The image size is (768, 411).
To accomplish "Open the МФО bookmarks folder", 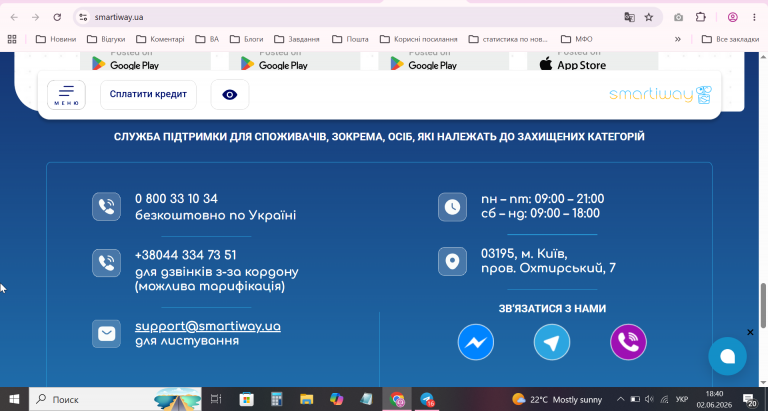I will [x=576, y=39].
